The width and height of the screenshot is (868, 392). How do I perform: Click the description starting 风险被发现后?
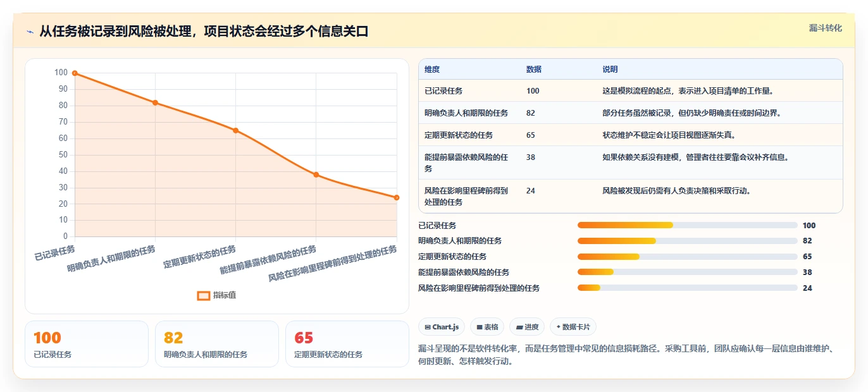click(676, 191)
